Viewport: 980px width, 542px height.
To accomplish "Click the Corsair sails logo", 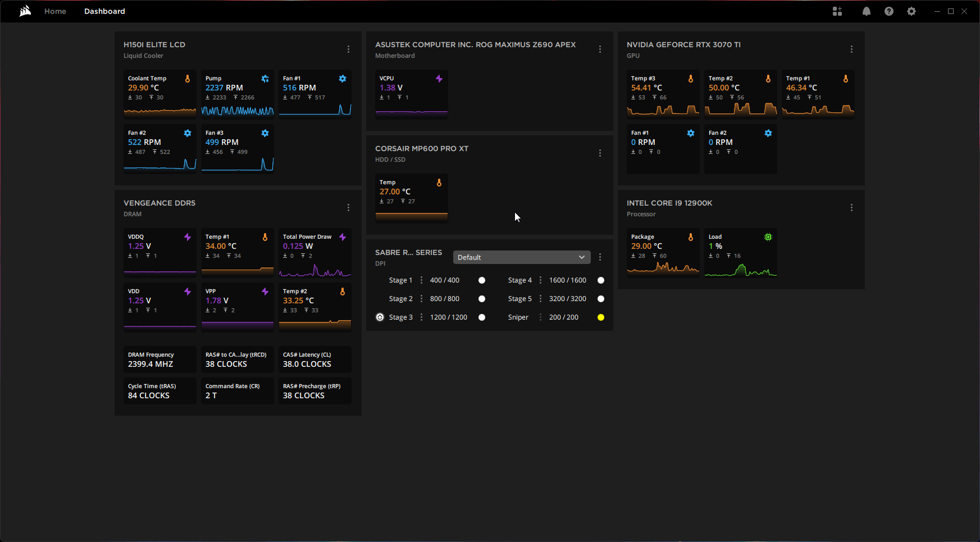I will coord(25,11).
